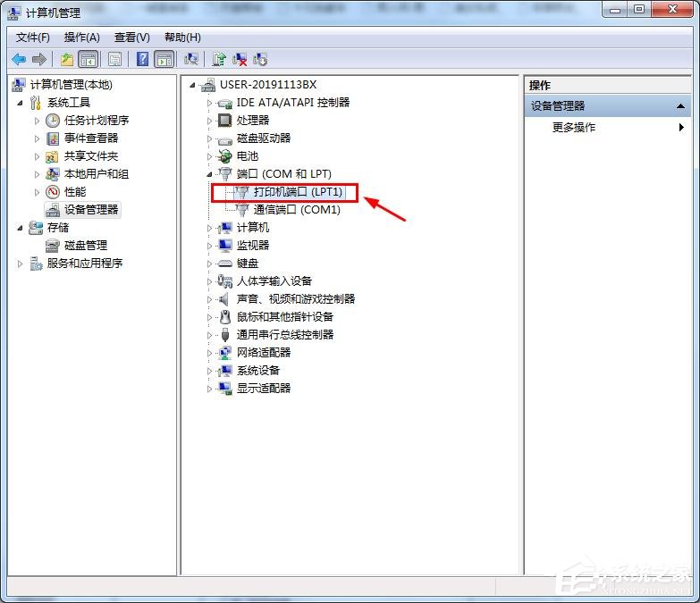Select the 端口 (COM 和 LPT) category label
Viewport: 700px width, 603px height.
point(284,174)
